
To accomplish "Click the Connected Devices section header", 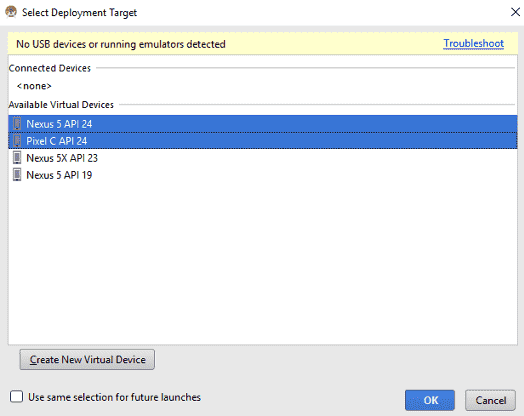I will (49, 68).
